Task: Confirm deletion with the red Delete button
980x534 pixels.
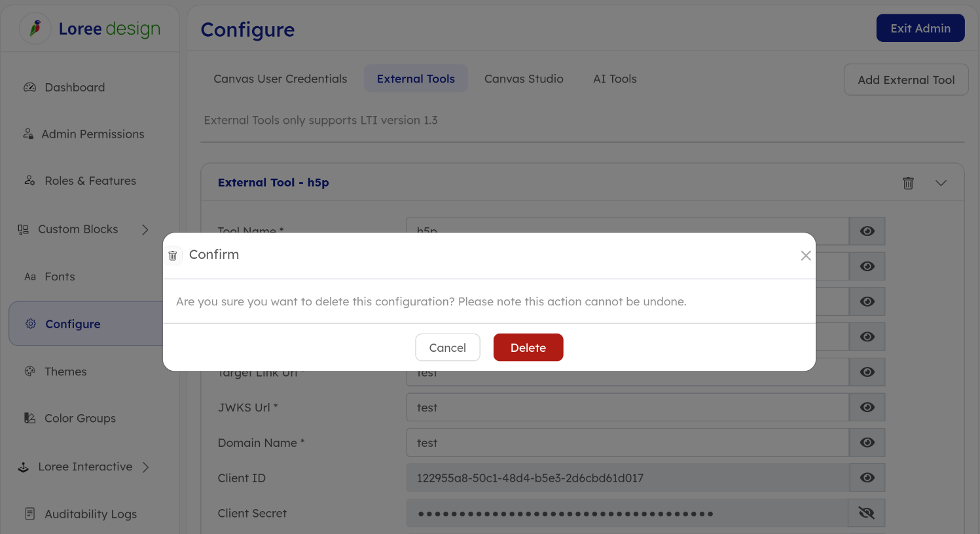Action: click(528, 347)
